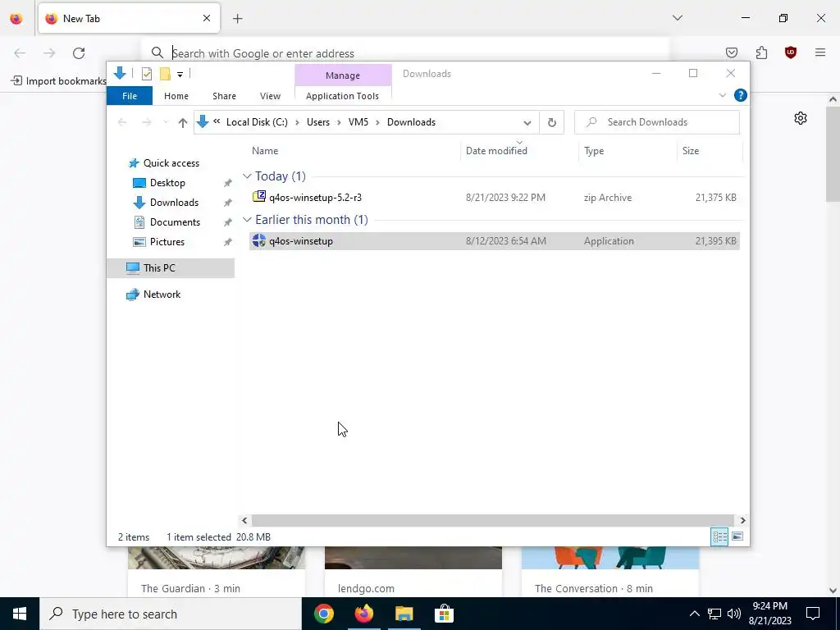Collapse the Today (1) group

247,176
